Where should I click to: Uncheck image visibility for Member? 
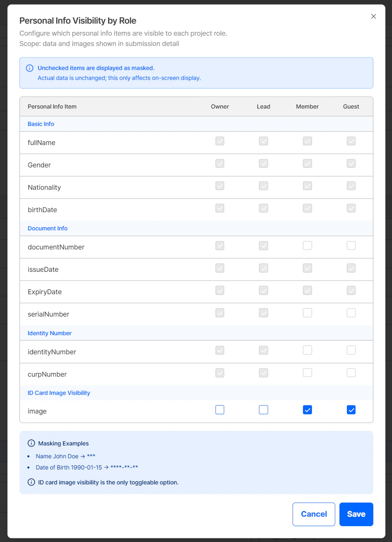(x=307, y=410)
